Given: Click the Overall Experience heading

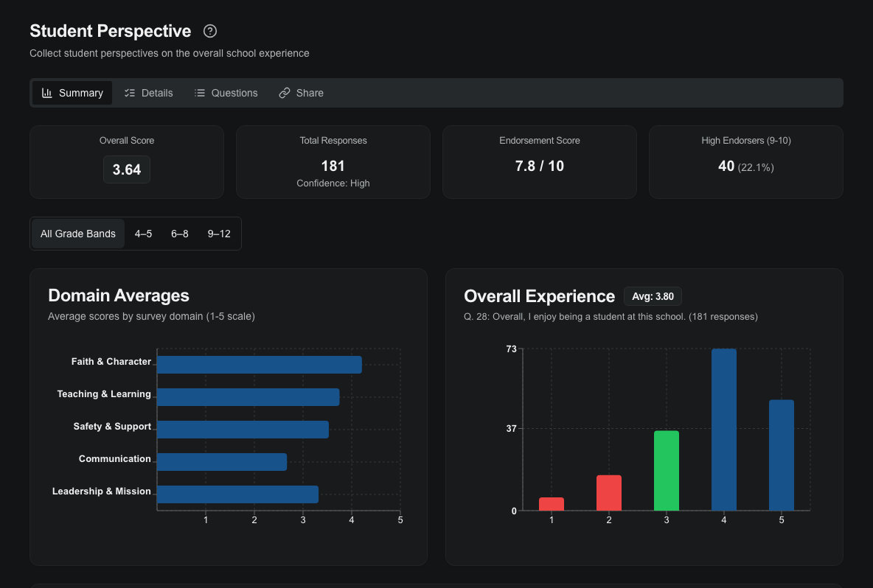Looking at the screenshot, I should pyautogui.click(x=540, y=296).
